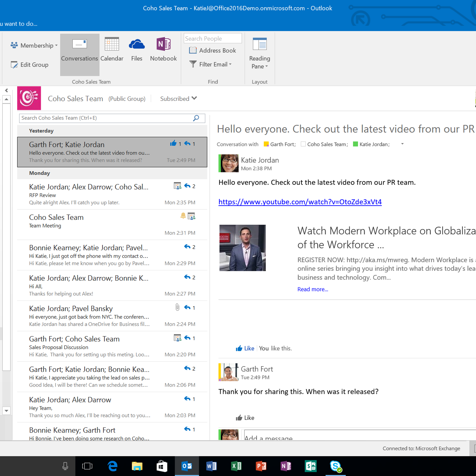Click Garth Fort in the recipients list
This screenshot has width=476, height=476.
tap(283, 144)
